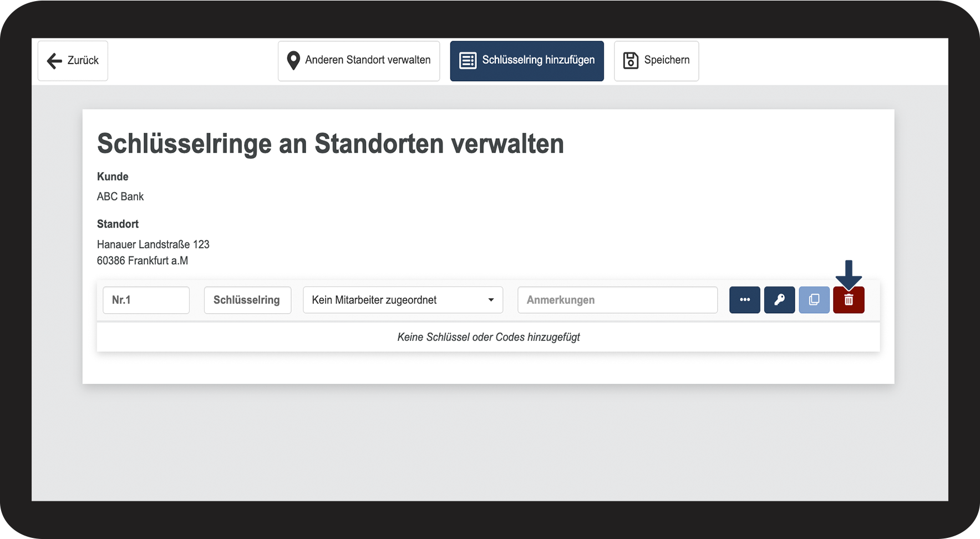Click the back arrow icon next to Zurück

[x=53, y=61]
